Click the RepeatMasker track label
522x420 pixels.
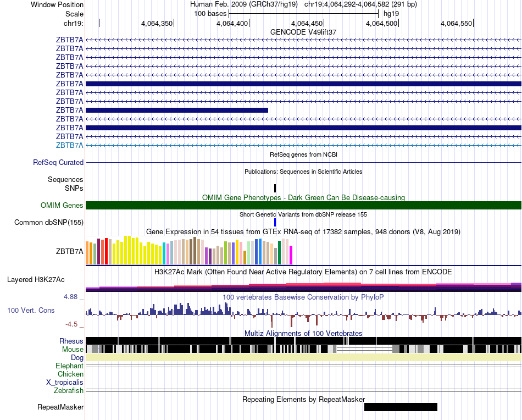[x=60, y=407]
